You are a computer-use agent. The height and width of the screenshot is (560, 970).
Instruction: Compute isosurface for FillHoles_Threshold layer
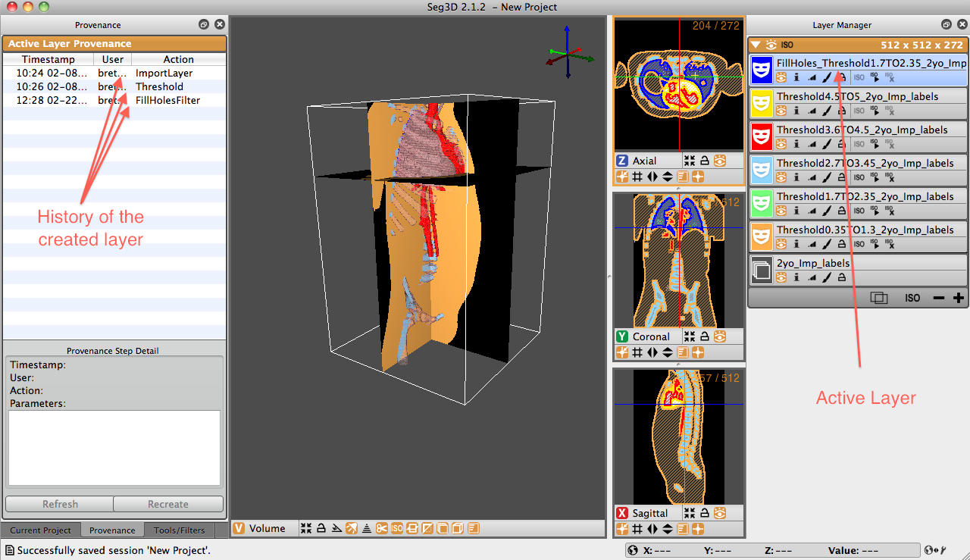click(875, 77)
